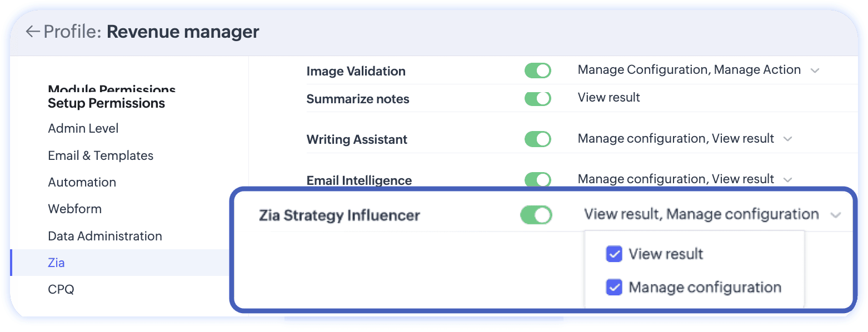The width and height of the screenshot is (868, 332).
Task: Expand Email Intelligence permissions chevron
Action: (x=787, y=179)
